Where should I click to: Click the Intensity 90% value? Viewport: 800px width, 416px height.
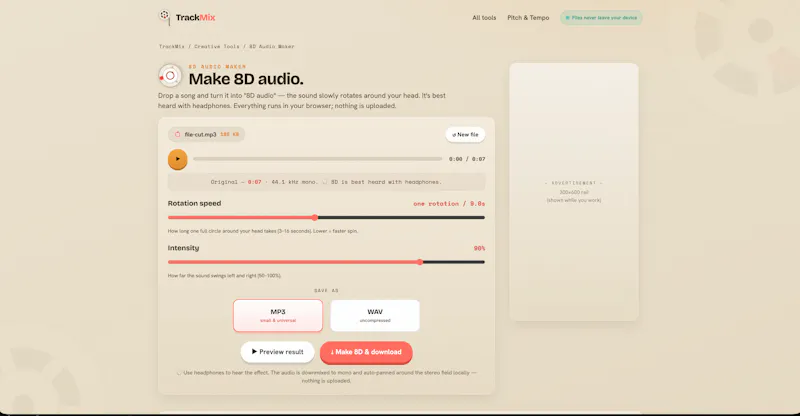click(x=479, y=249)
